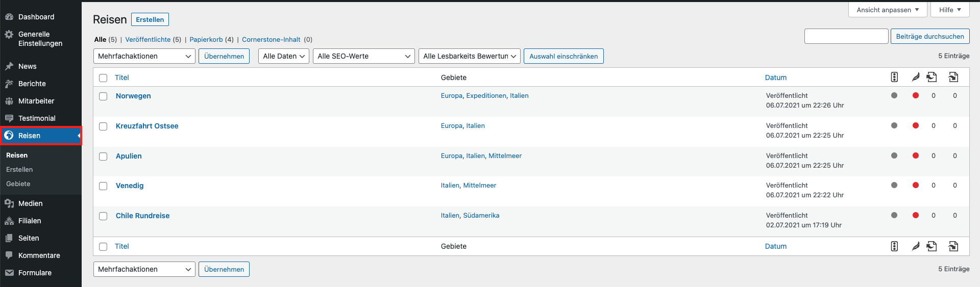980x287 pixels.
Task: Click the readability feather column header icon
Action: tap(915, 77)
